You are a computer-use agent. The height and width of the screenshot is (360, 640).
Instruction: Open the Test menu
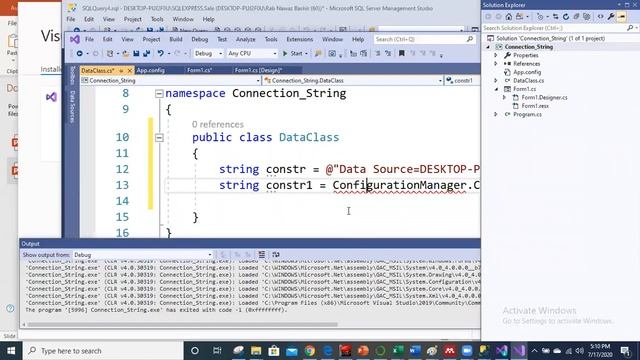222,39
